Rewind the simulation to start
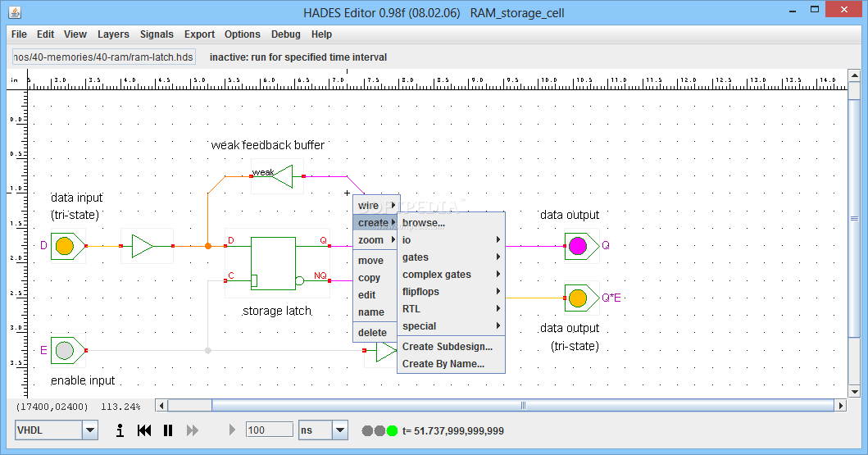 [x=144, y=430]
